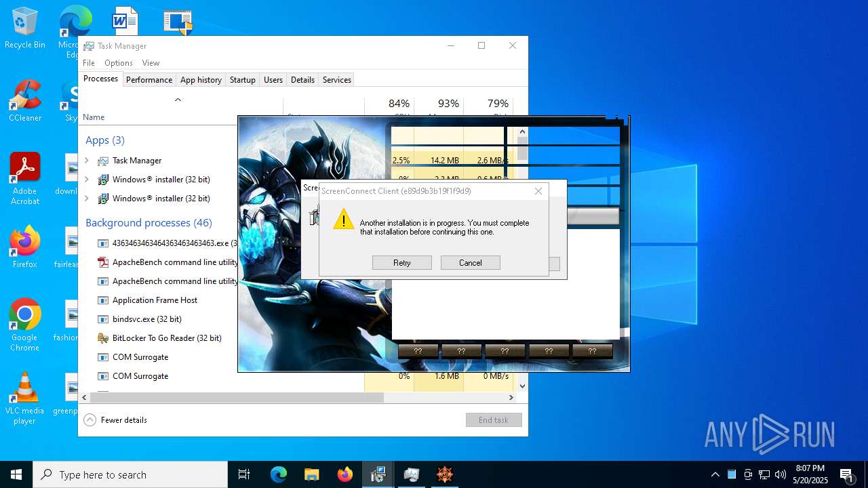Screen dimensions: 868x488
Task: Collapse Task Manager via Fewer details arrow
Action: tap(90, 420)
